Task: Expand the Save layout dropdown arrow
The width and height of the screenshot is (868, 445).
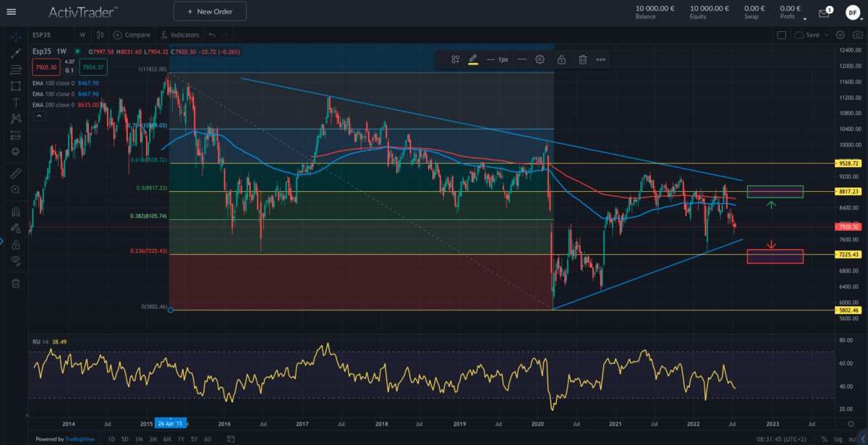Action: click(x=827, y=35)
